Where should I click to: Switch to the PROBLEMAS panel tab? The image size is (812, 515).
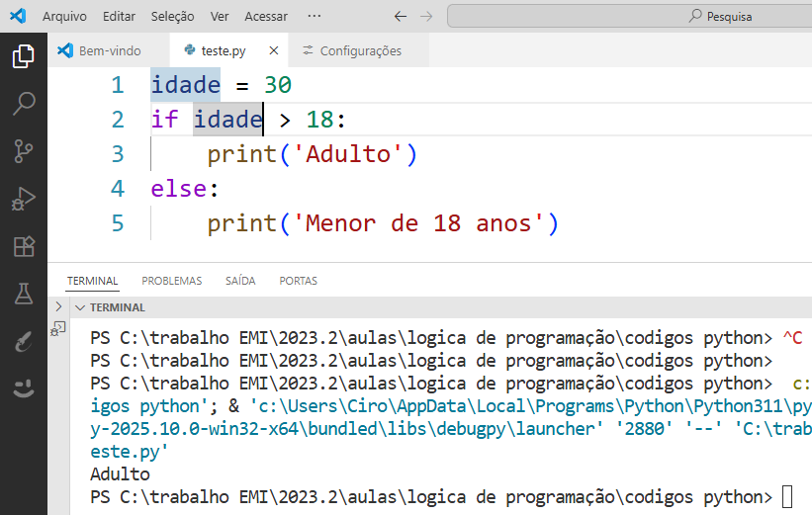pyautogui.click(x=171, y=281)
